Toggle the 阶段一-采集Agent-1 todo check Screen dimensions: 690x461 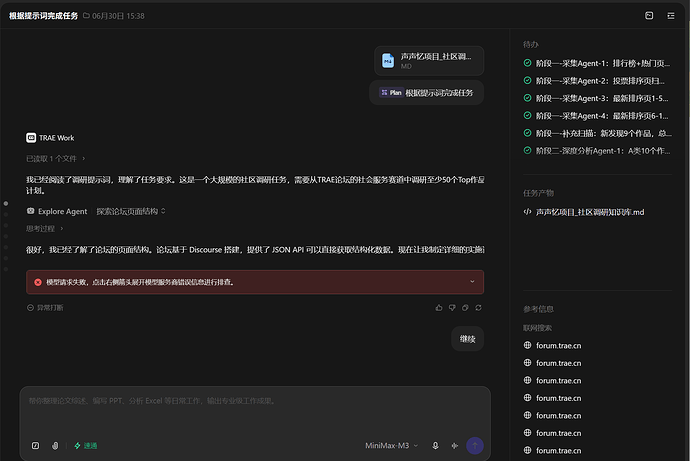527,63
